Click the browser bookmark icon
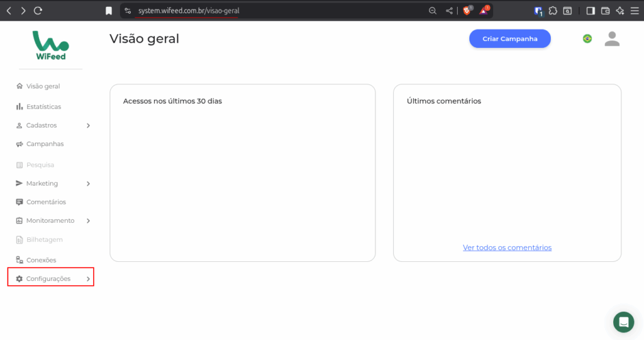Image resolution: width=644 pixels, height=340 pixels. click(109, 11)
